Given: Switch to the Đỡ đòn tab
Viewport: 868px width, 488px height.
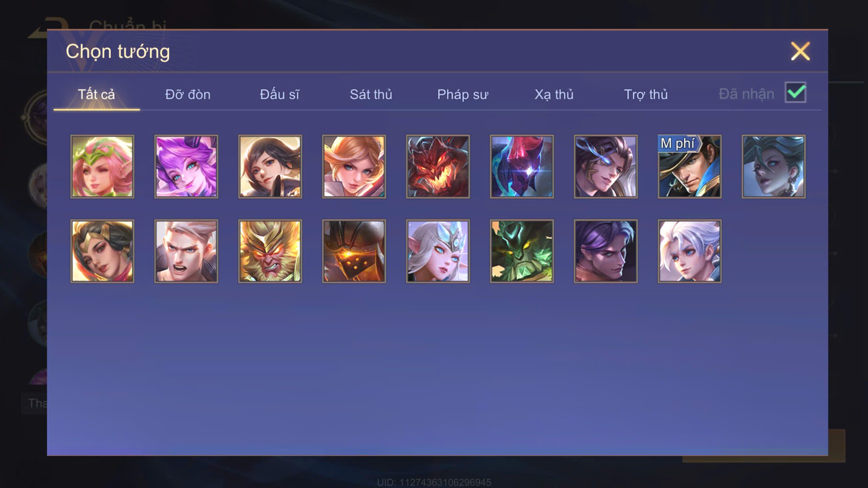Looking at the screenshot, I should (x=188, y=95).
